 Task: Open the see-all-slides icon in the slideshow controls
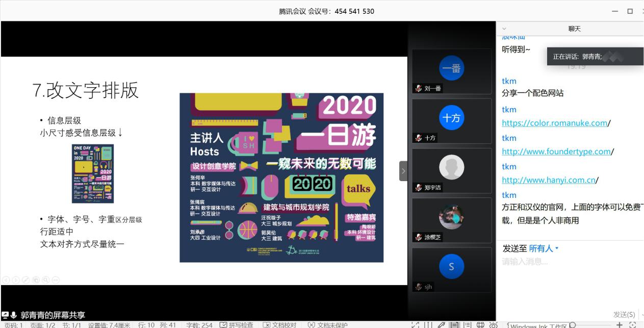[36, 280]
